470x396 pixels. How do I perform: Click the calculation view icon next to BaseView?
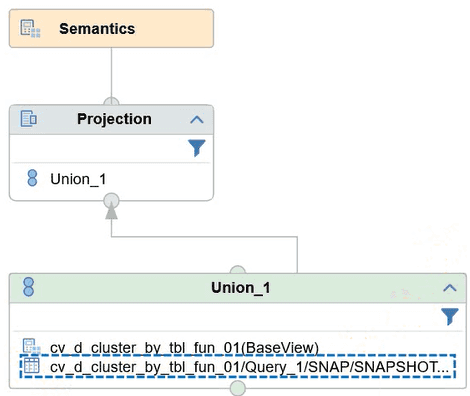tap(31, 346)
